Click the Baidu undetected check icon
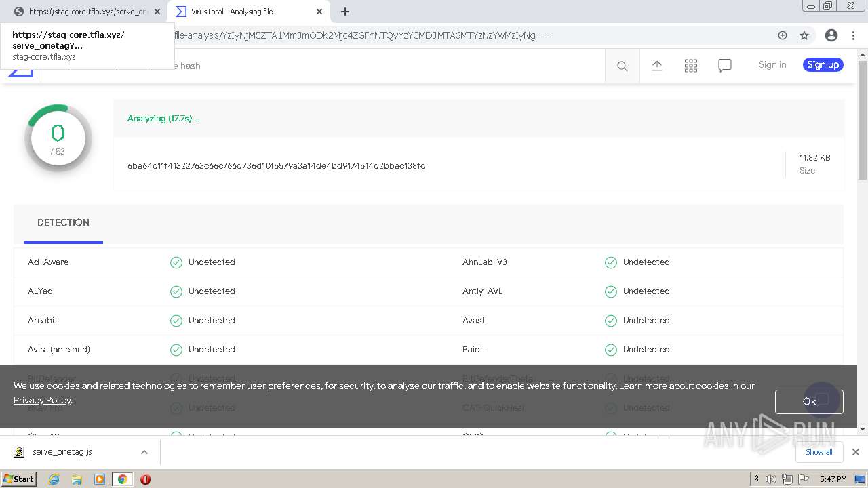The height and width of the screenshot is (488, 868). 611,350
